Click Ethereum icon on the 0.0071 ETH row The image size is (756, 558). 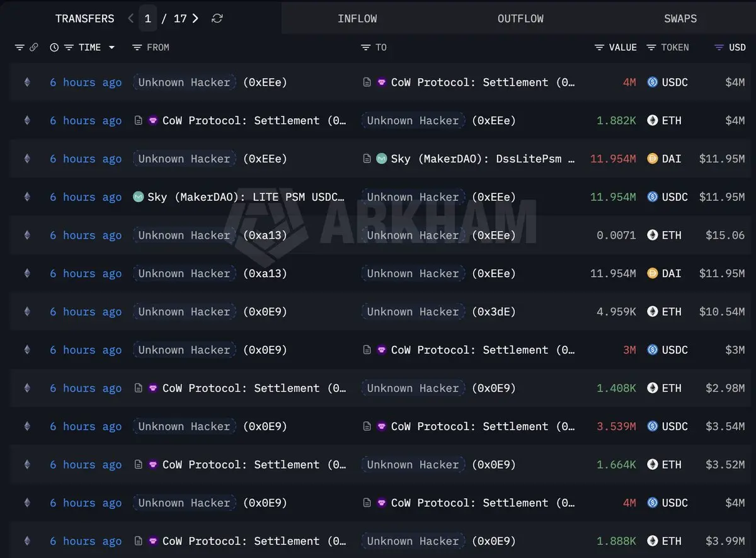point(26,235)
